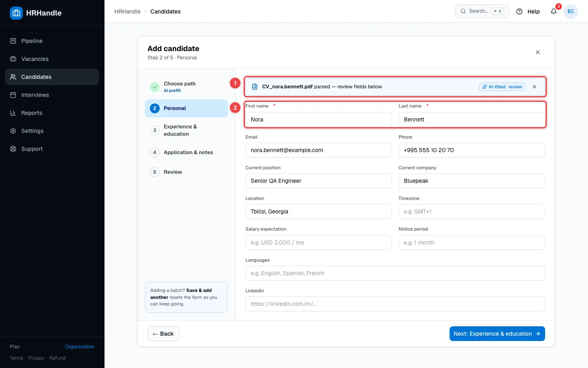Click HRHandle in the breadcrumb
This screenshot has width=588, height=368.
pyautogui.click(x=127, y=11)
